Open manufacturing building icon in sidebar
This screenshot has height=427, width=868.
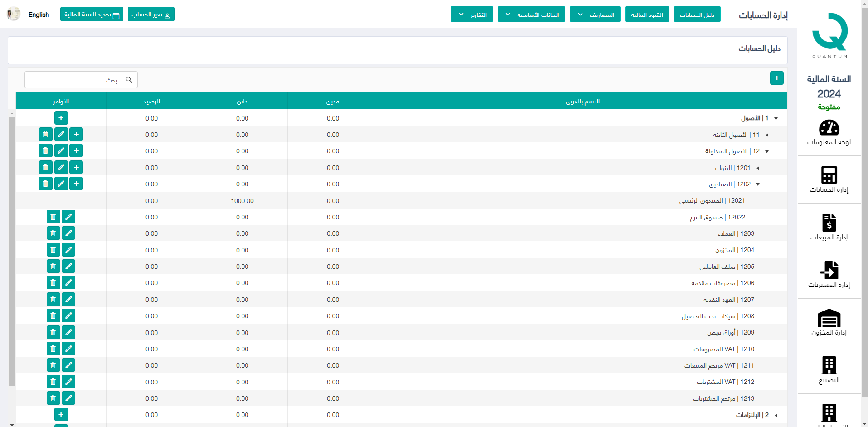pyautogui.click(x=829, y=365)
